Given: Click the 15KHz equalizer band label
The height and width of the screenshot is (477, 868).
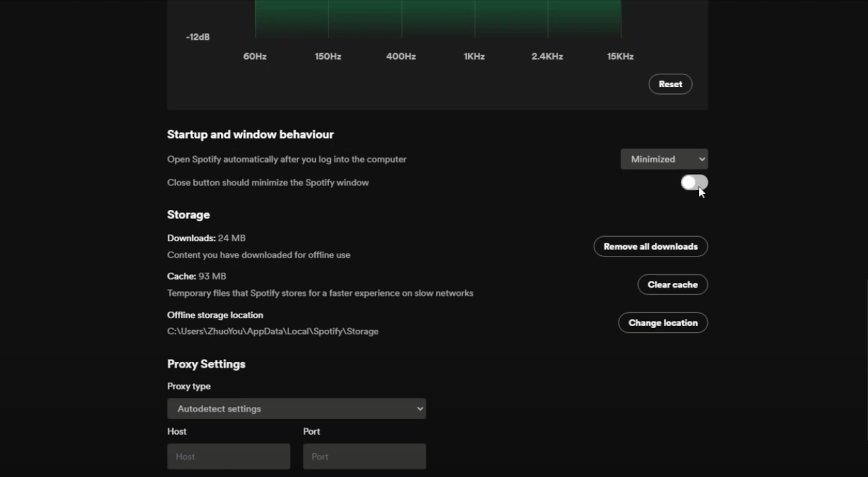Looking at the screenshot, I should pos(620,56).
